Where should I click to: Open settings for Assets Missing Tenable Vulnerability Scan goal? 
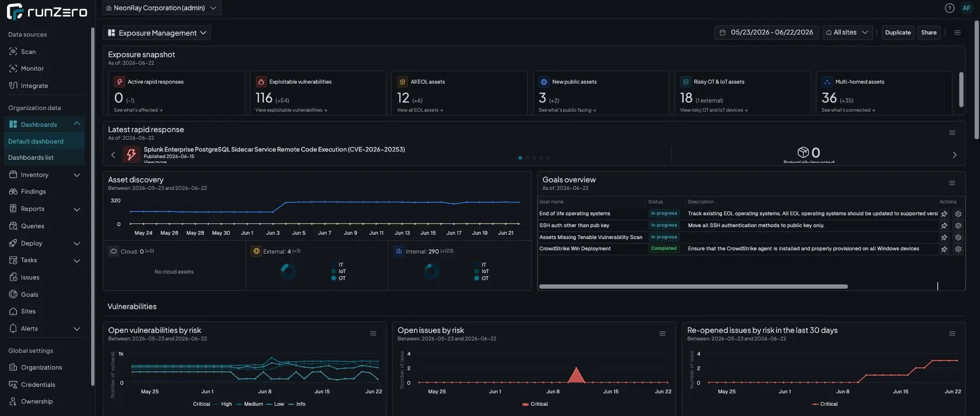(958, 237)
